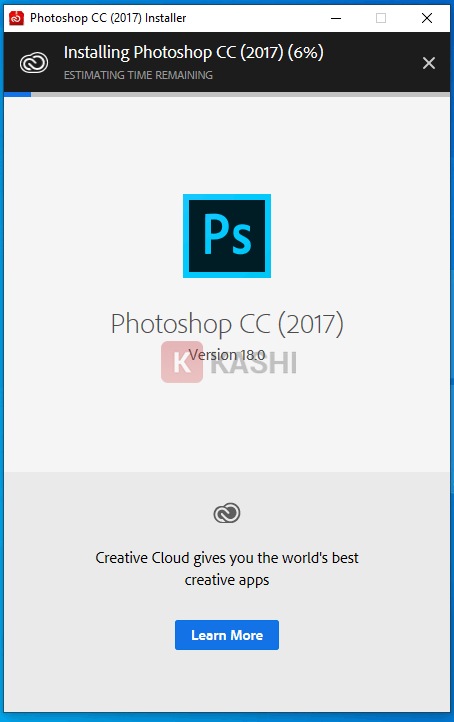Click the red K Kashi watermark logo
454x722 pixels.
[x=182, y=362]
